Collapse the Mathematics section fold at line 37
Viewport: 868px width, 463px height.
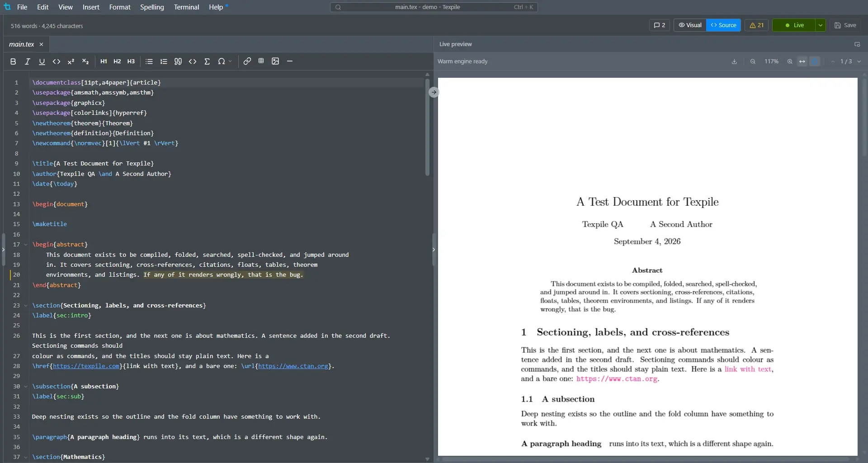coord(26,457)
